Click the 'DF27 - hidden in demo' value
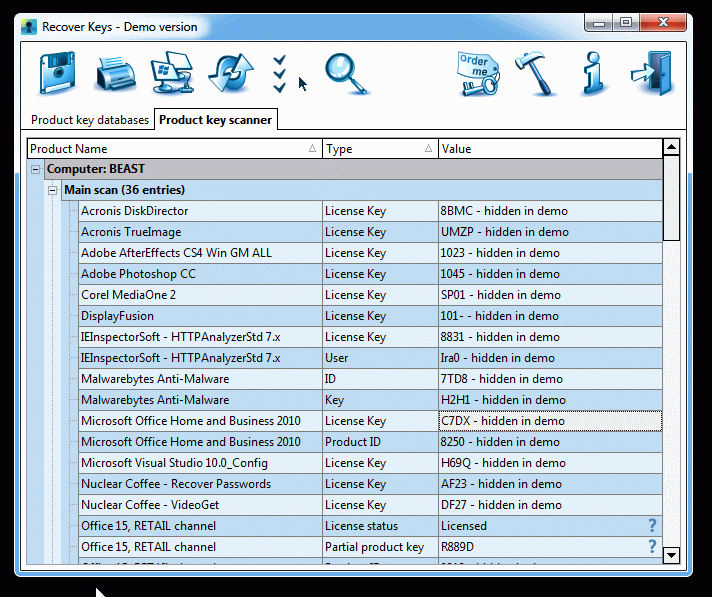This screenshot has height=597, width=712. 550,505
